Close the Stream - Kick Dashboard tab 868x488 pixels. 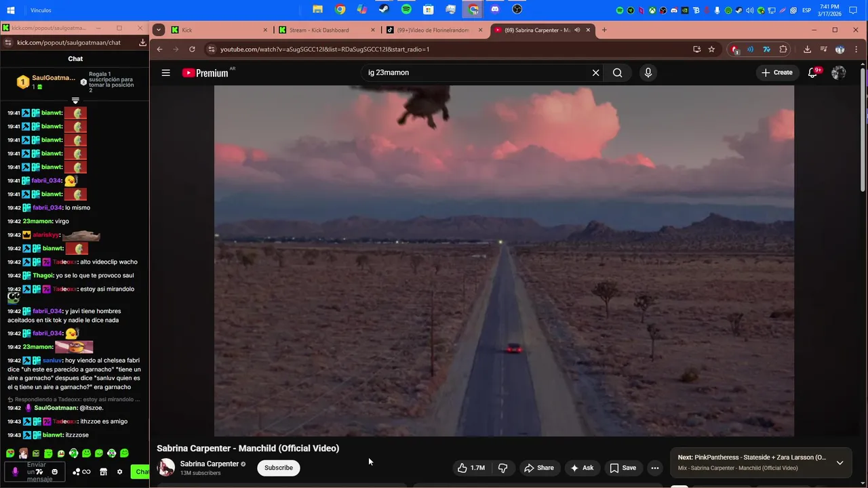coord(372,30)
